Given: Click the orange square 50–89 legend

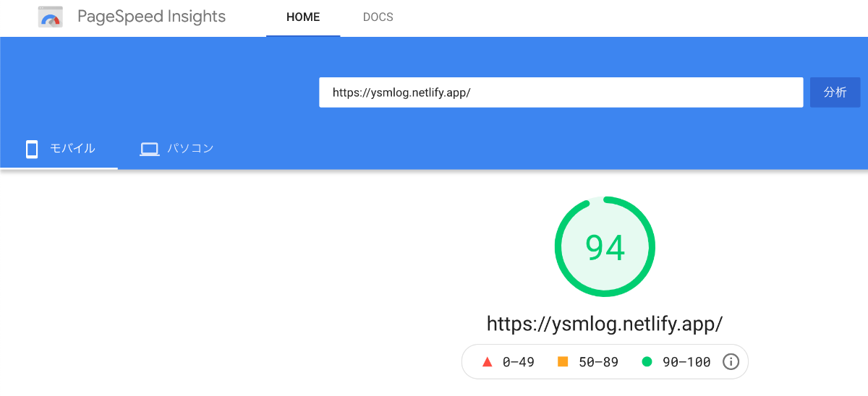Looking at the screenshot, I should pos(588,362).
